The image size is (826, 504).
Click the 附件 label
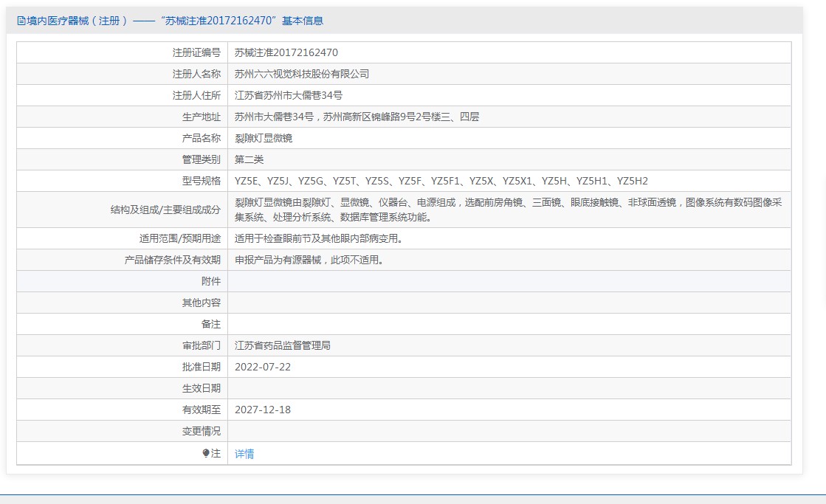210,281
